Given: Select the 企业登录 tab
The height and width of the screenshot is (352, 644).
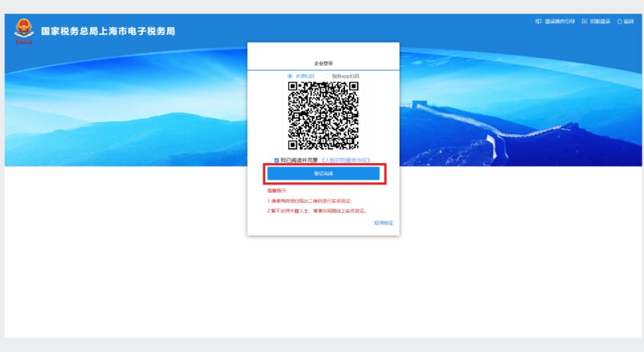Looking at the screenshot, I should pos(323,63).
